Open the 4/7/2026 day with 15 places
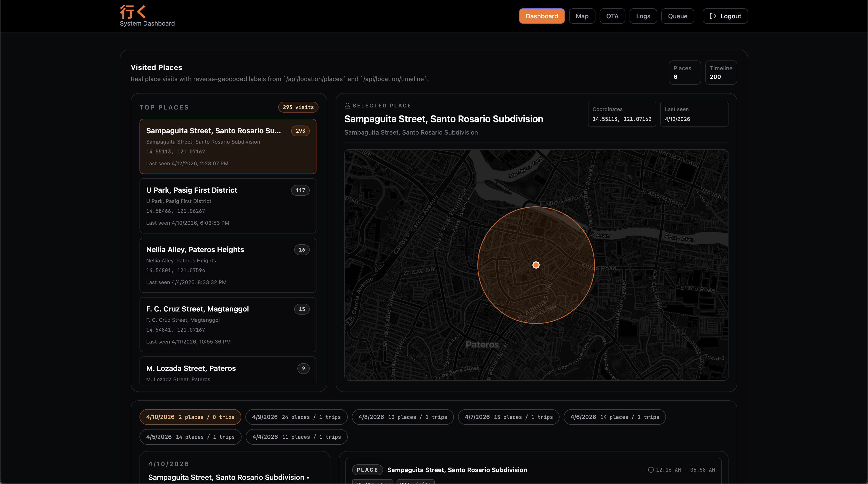Image resolution: width=868 pixels, height=484 pixels. 508,417
